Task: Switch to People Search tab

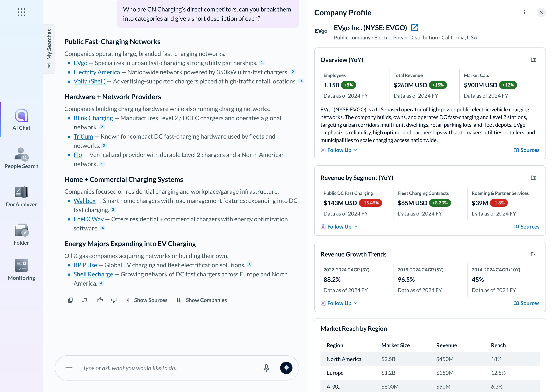Action: (x=21, y=158)
